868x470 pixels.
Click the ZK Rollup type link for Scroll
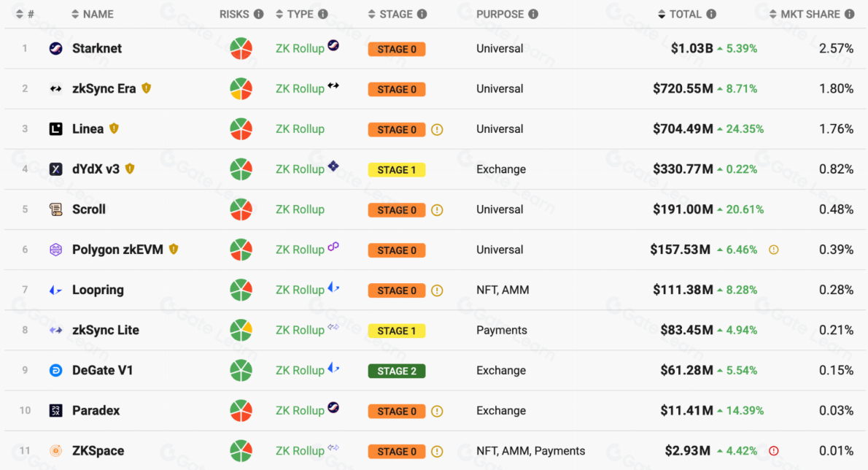300,209
